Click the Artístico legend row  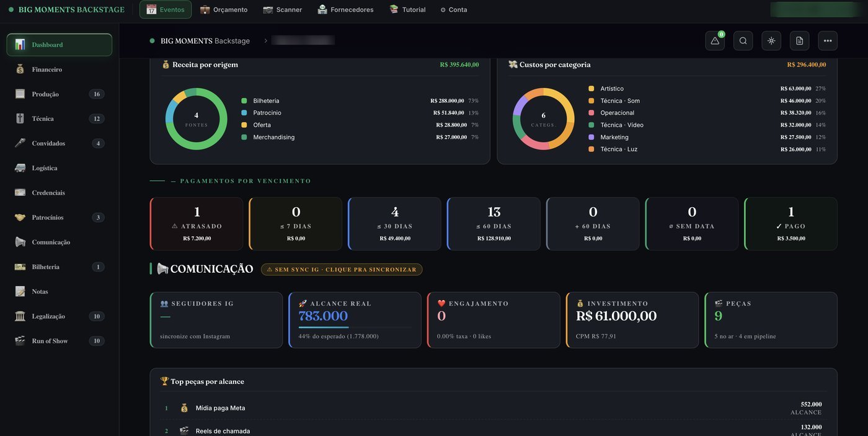coord(707,89)
